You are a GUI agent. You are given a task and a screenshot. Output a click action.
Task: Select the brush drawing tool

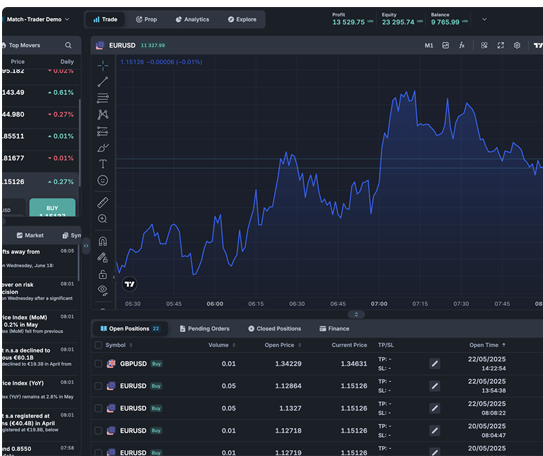pyautogui.click(x=103, y=148)
